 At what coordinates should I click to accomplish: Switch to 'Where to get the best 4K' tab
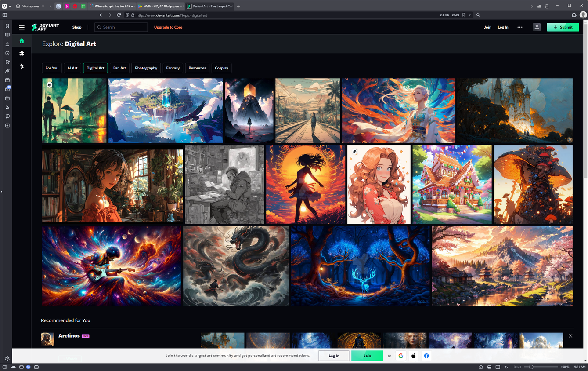112,6
